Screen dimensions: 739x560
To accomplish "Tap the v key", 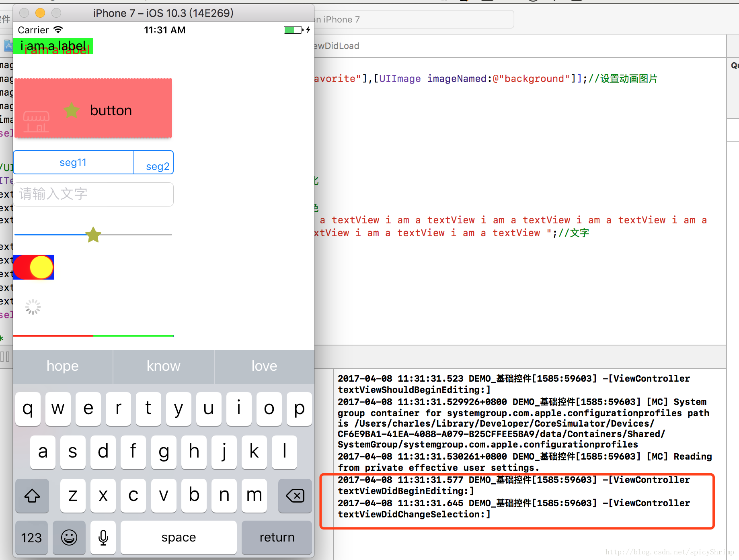I will (x=164, y=495).
